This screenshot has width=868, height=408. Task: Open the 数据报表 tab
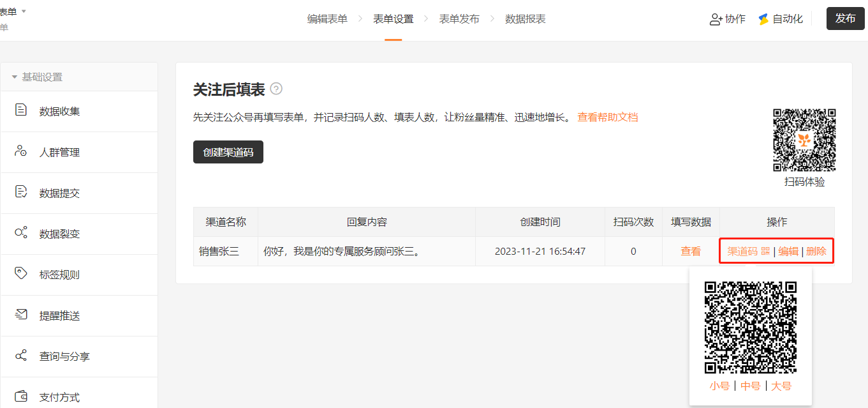pos(526,19)
